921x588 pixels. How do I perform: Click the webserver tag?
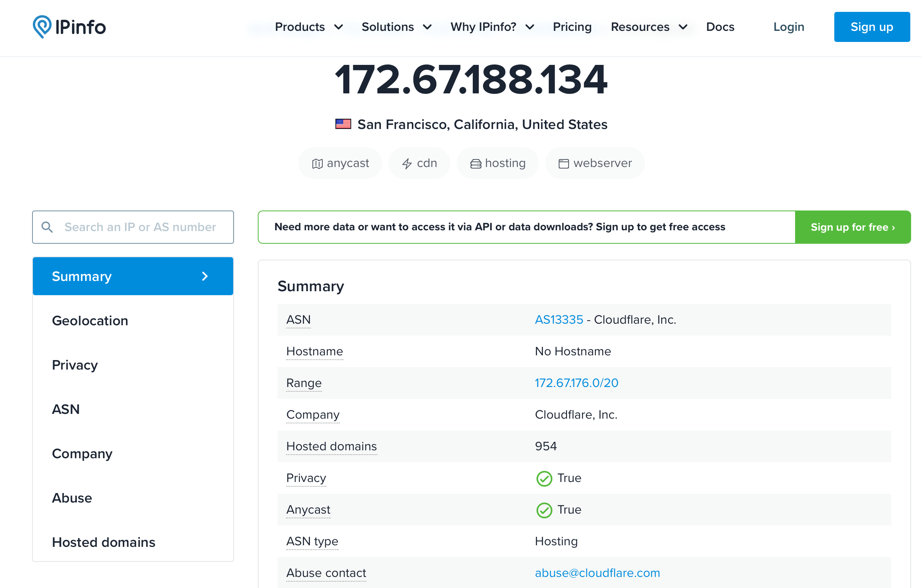pos(595,163)
